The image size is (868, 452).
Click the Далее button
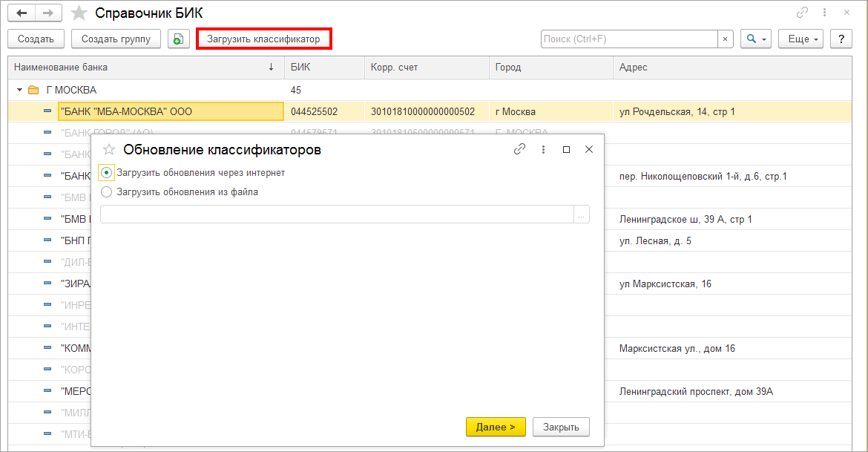[496, 427]
